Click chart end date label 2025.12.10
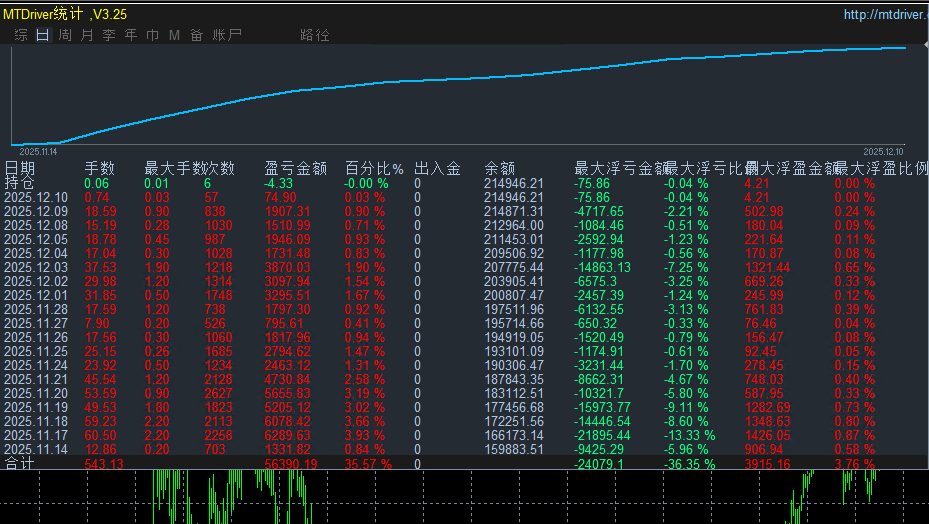 point(883,152)
